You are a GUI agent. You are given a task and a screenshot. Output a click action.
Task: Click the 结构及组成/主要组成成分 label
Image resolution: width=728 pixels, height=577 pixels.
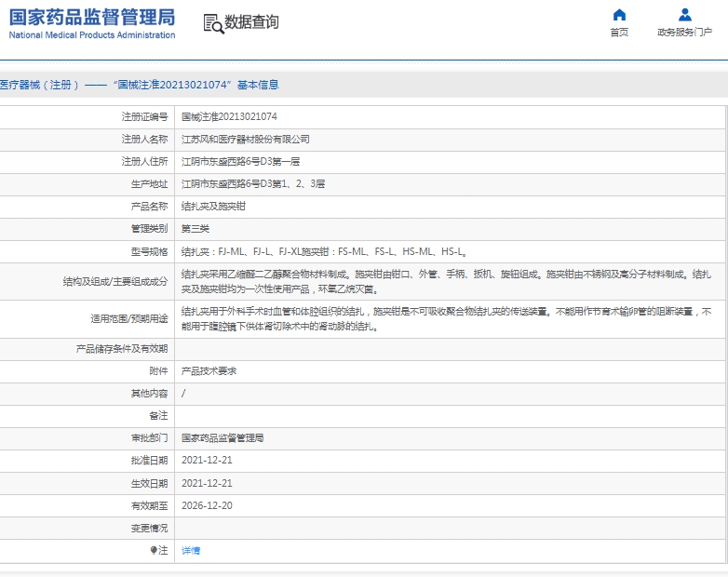[x=115, y=281]
